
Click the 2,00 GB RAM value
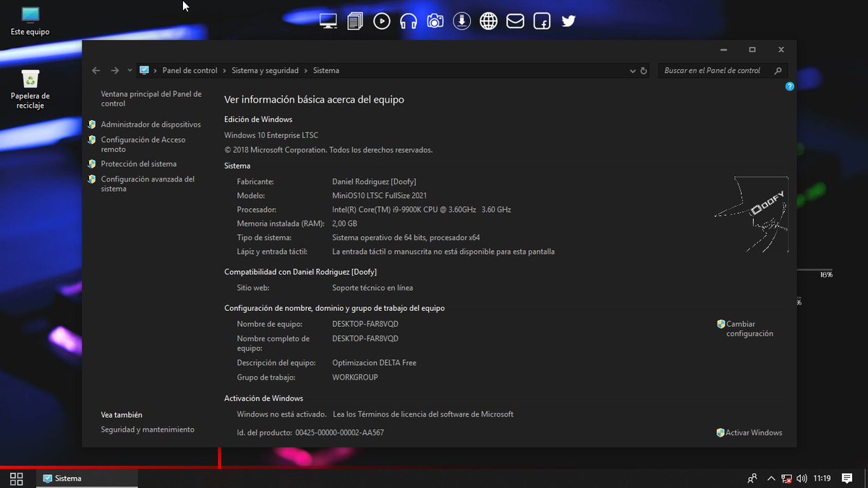pos(344,223)
